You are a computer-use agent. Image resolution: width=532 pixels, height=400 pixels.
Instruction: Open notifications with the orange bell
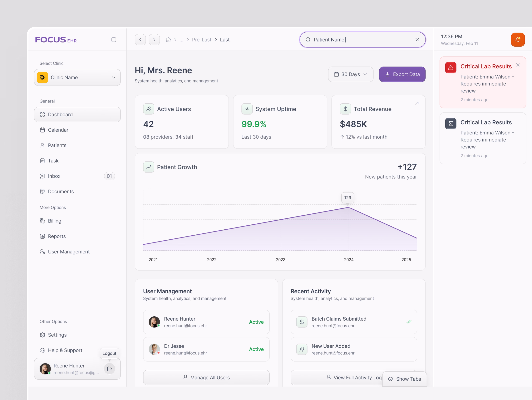(x=518, y=40)
